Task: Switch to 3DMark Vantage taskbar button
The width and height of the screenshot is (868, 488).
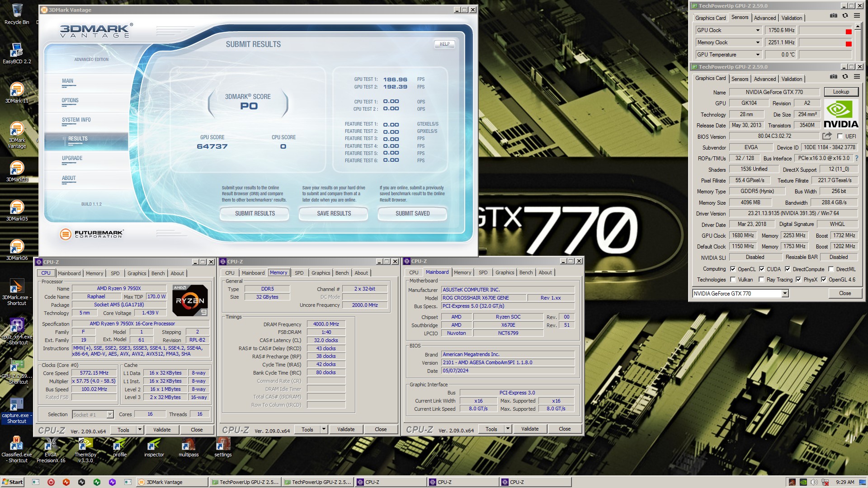Action: [x=172, y=482]
